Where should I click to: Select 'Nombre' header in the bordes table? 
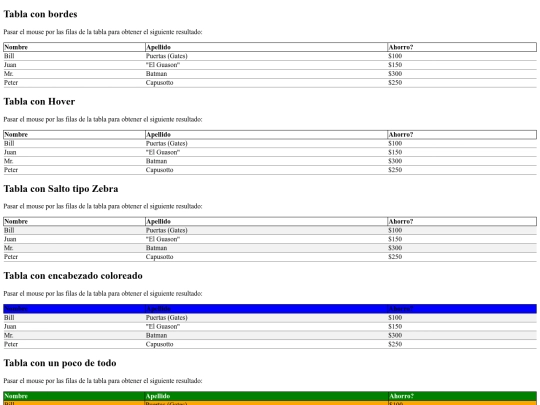(16, 47)
